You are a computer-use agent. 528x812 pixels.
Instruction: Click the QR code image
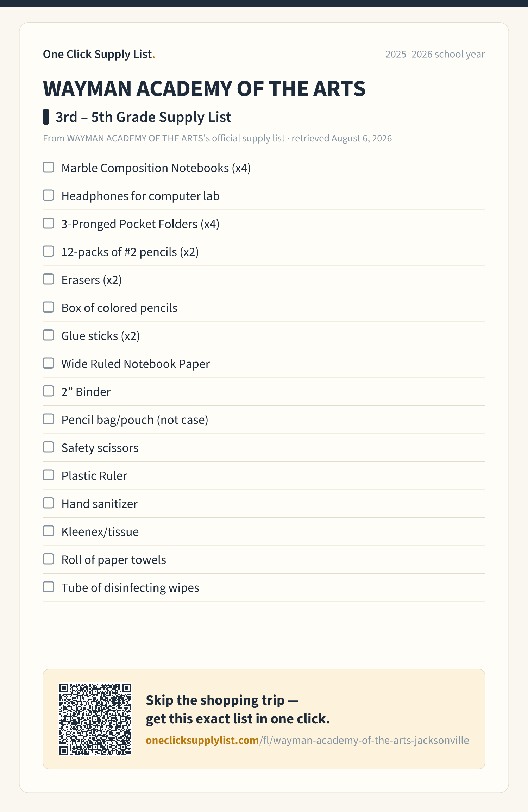(x=95, y=719)
